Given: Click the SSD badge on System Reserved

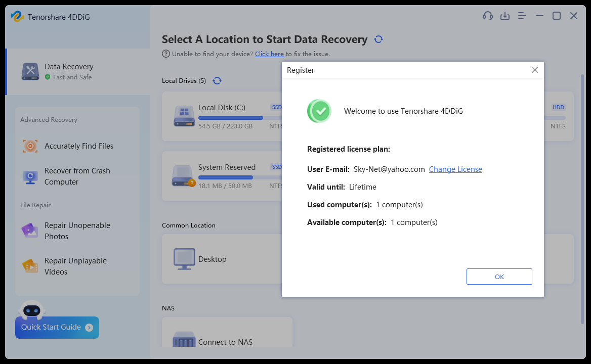Looking at the screenshot, I should (x=276, y=167).
